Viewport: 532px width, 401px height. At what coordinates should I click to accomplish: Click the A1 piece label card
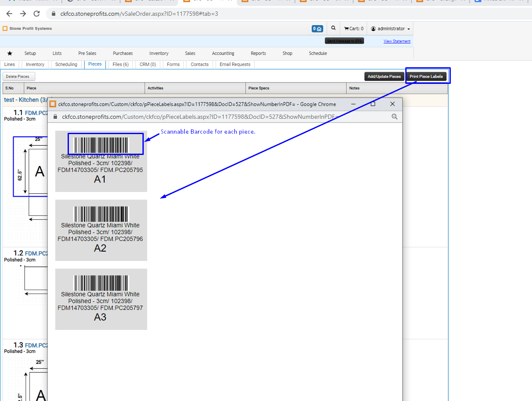pos(101,161)
